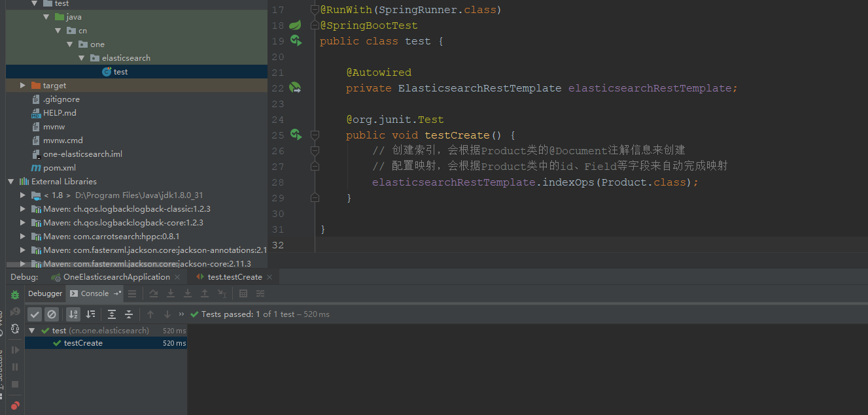
Task: Click the Step Into icon in Console toolbar
Action: (171, 293)
